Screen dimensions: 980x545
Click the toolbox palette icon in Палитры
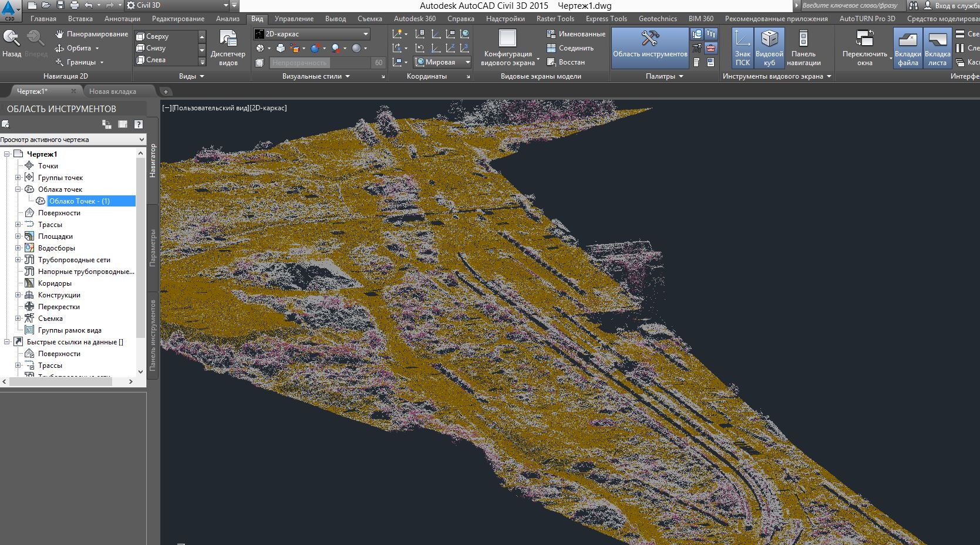tap(711, 48)
